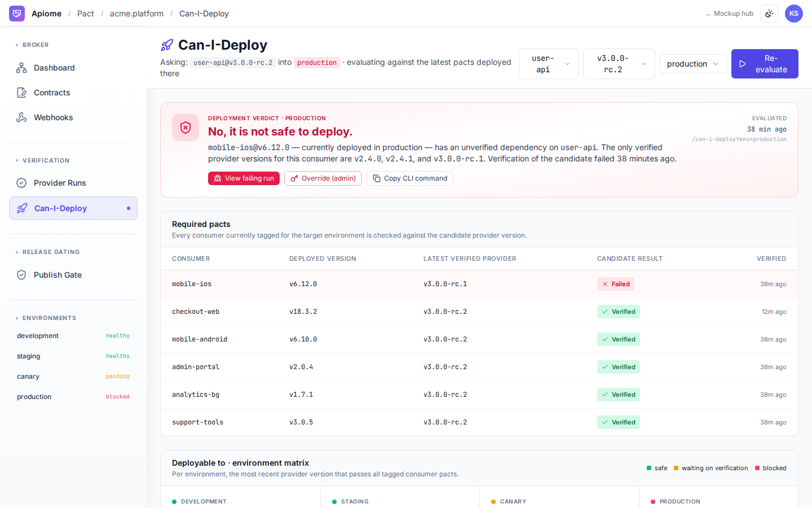Click the Apiome breadcrumb name
This screenshot has width=812, height=508.
coord(46,14)
